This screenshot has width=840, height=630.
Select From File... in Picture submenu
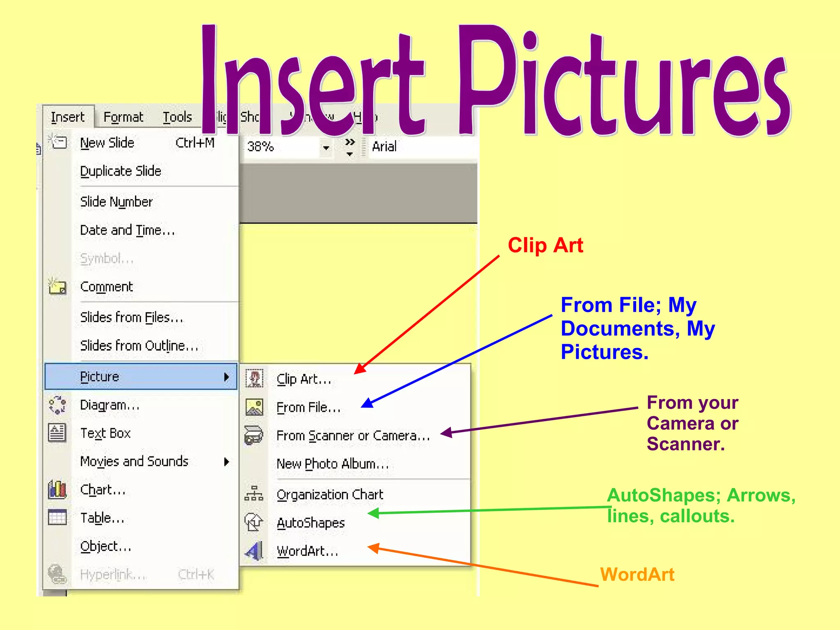coord(355,407)
